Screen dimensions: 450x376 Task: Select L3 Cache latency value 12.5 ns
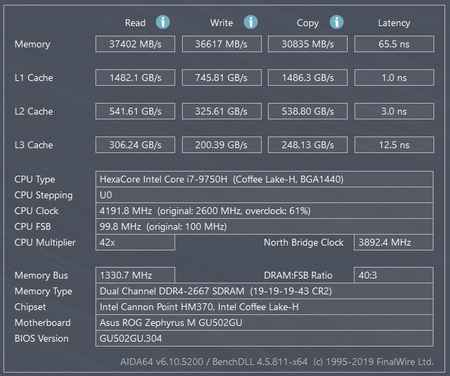click(x=394, y=145)
